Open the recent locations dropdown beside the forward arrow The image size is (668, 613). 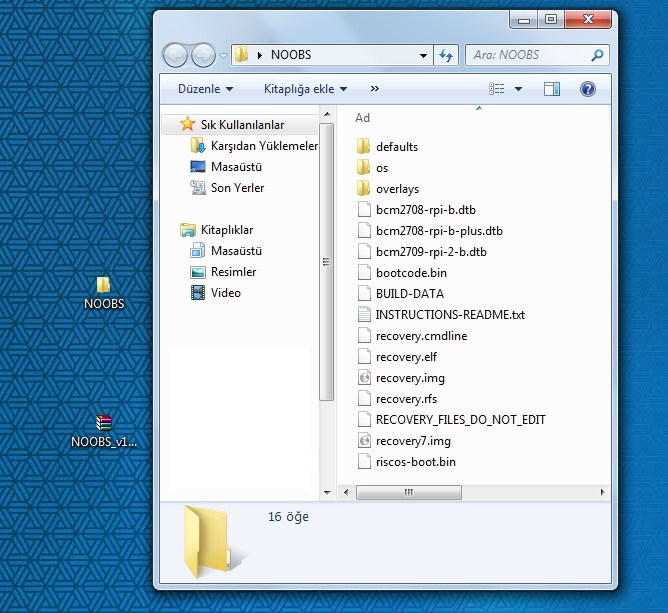pos(223,55)
